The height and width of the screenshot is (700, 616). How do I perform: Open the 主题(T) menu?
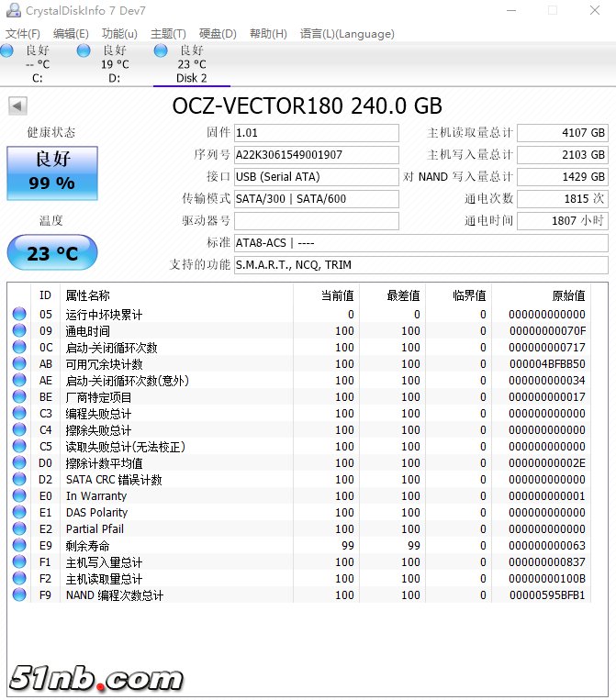[x=168, y=34]
